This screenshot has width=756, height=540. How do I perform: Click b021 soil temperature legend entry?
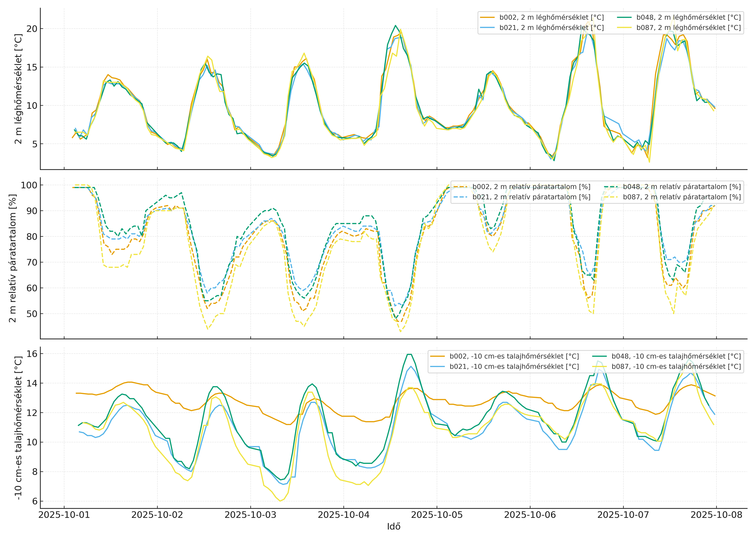pyautogui.click(x=514, y=366)
